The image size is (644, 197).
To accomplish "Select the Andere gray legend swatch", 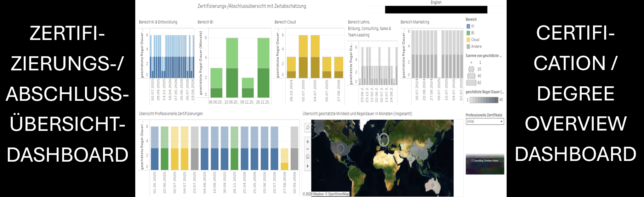I will point(468,46).
